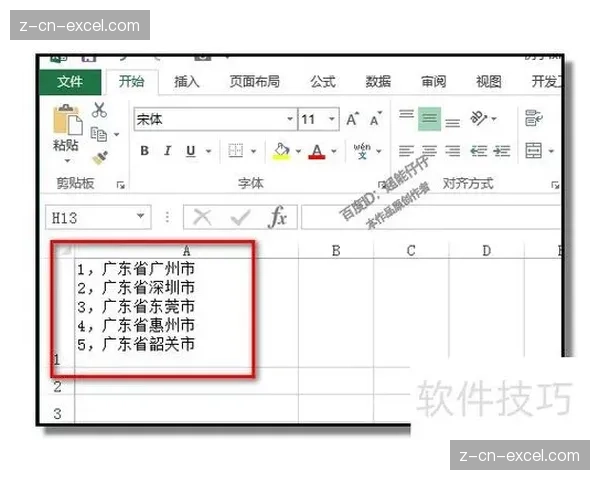Open borders dropdown arrow

(253, 151)
